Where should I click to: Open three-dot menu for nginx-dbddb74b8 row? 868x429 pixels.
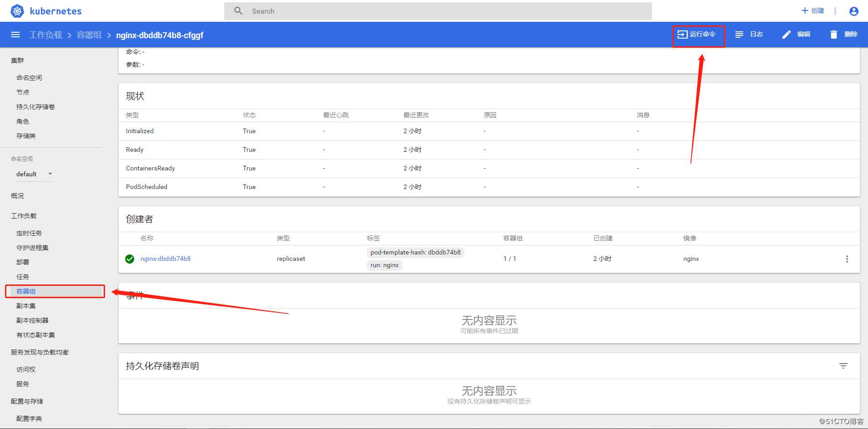pos(847,259)
